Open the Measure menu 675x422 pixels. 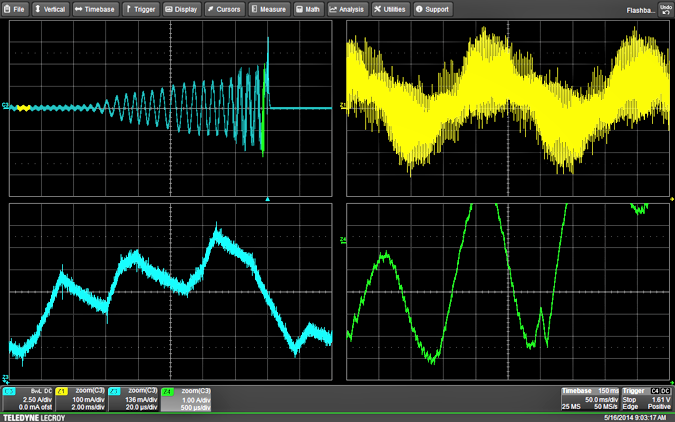[x=269, y=9]
